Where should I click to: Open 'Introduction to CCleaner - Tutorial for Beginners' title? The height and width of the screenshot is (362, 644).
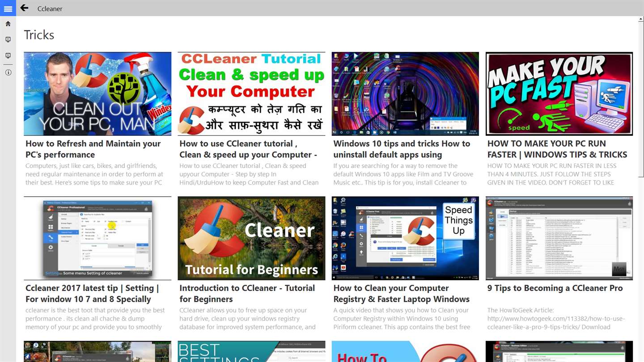(247, 294)
